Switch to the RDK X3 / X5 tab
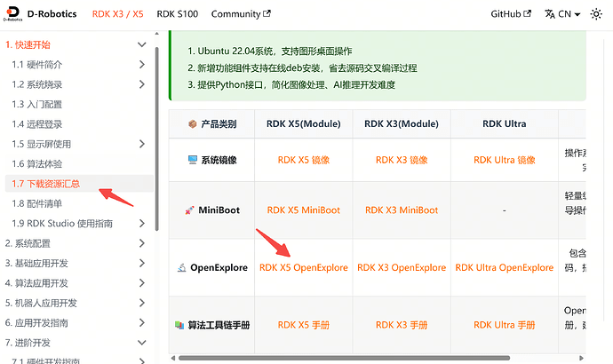This screenshot has height=364, width=613. pos(117,14)
